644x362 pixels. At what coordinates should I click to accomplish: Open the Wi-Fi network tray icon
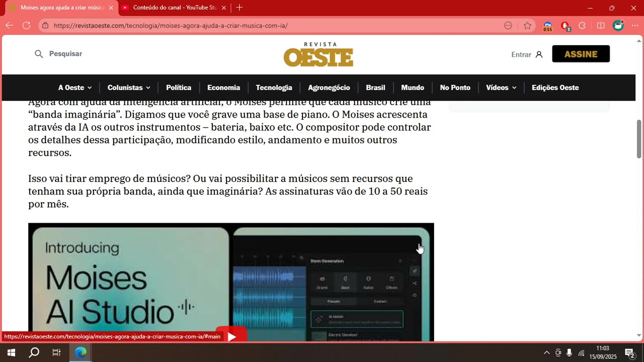tap(581, 352)
